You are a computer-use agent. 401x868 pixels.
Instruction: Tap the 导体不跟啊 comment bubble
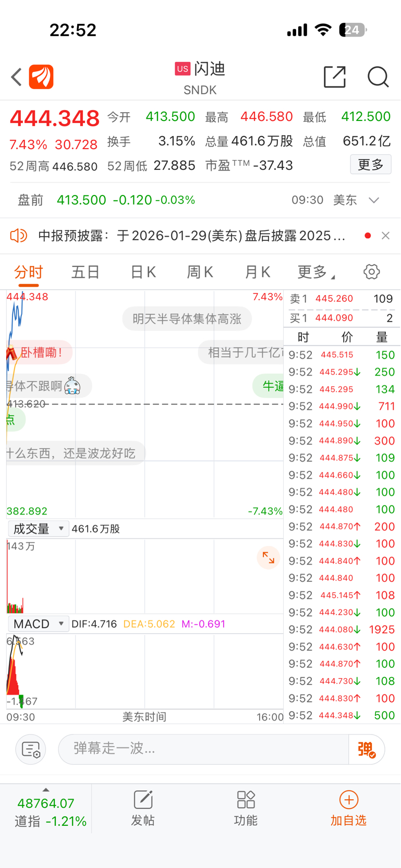pyautogui.click(x=49, y=386)
